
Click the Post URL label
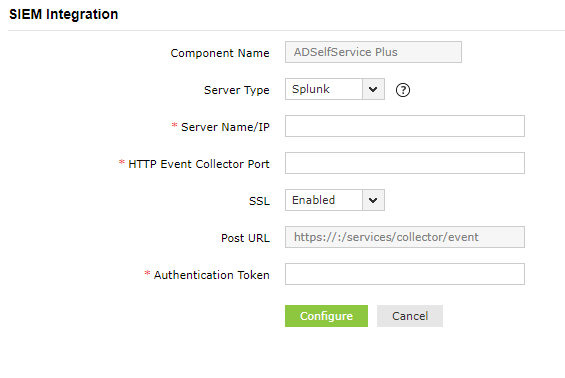tap(245, 238)
